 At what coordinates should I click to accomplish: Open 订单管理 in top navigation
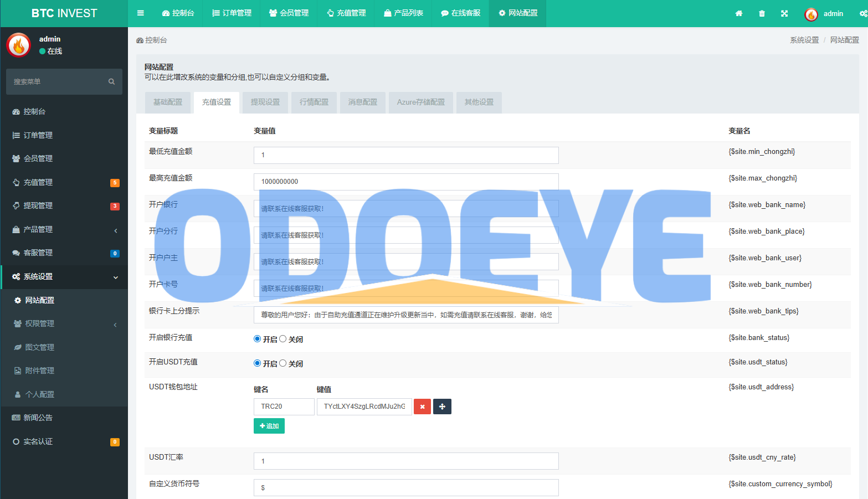(232, 13)
